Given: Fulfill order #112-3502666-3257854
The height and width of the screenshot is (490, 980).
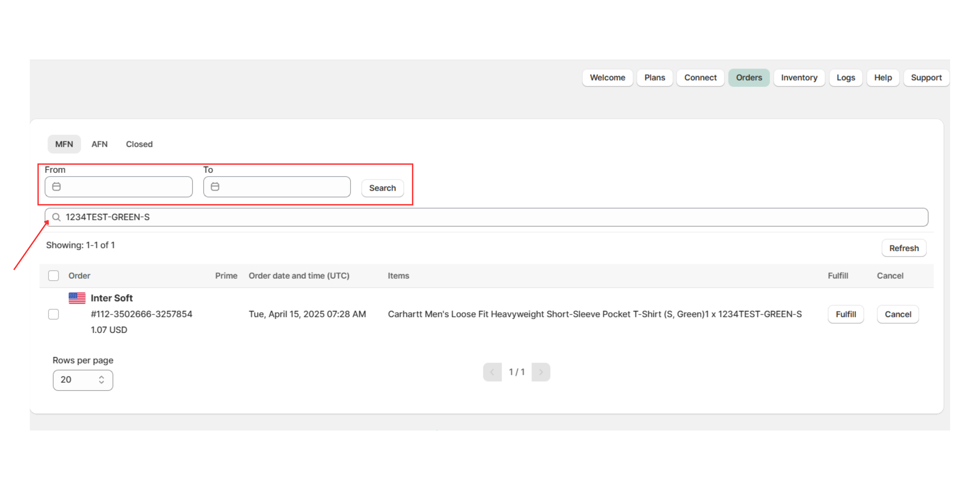Looking at the screenshot, I should [845, 314].
